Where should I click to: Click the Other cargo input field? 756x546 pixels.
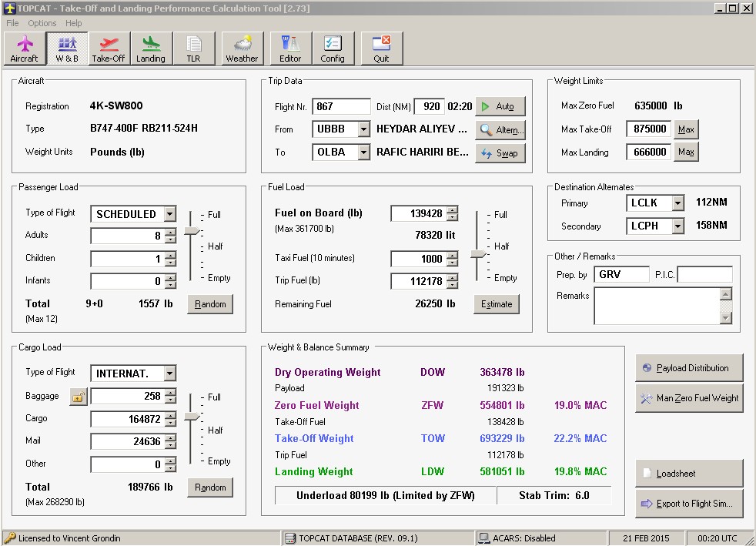tap(128, 464)
